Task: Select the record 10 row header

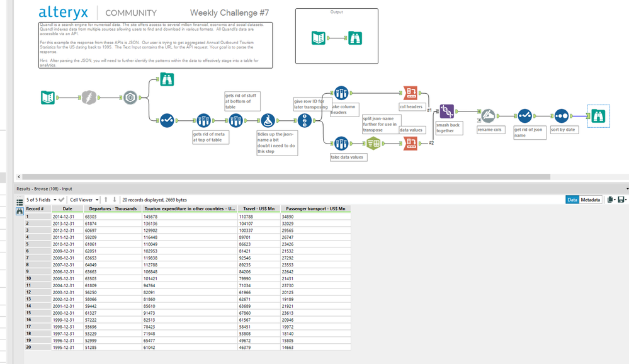Action: click(38, 278)
